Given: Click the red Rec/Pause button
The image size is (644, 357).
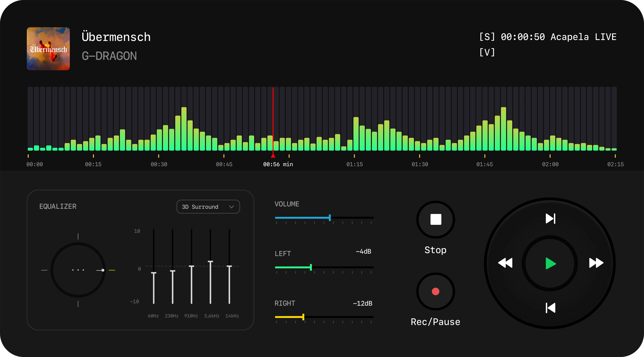Looking at the screenshot, I should point(435,292).
